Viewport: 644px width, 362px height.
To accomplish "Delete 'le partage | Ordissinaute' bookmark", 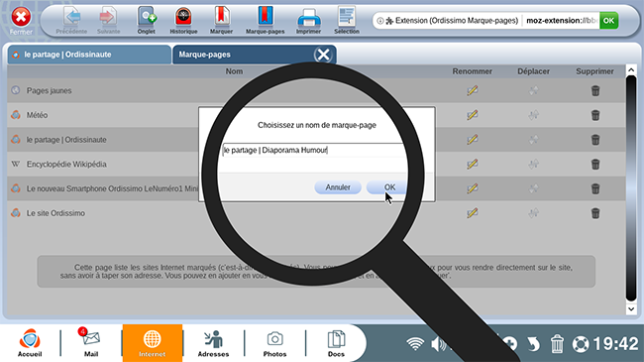I will pos(595,140).
